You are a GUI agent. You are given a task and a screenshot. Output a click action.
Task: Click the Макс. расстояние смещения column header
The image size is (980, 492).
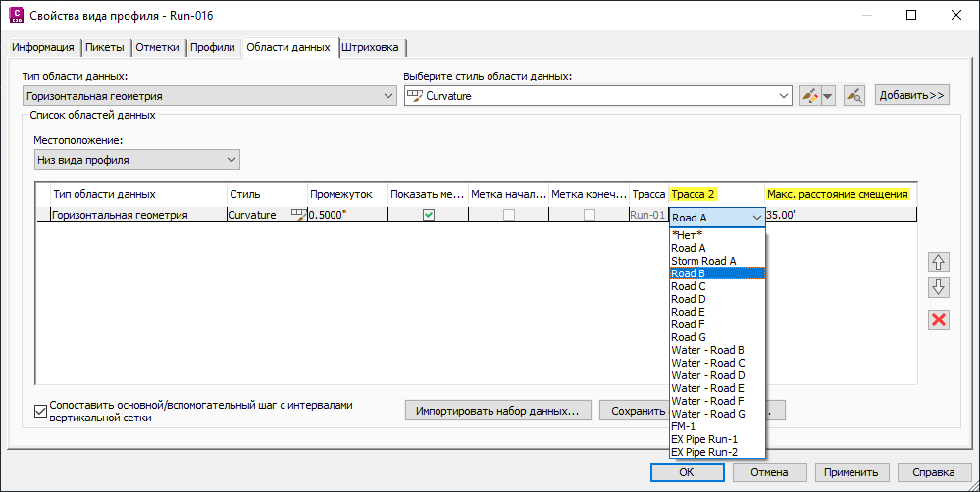click(841, 194)
